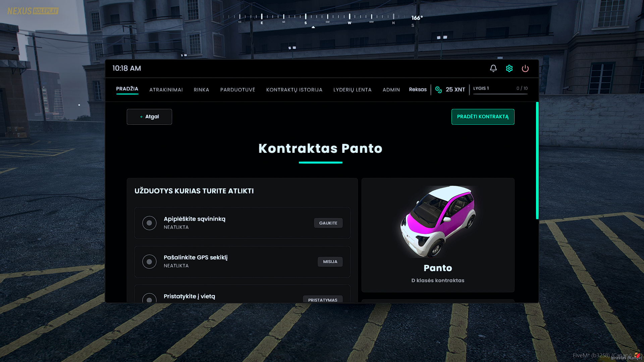Go to the Parduotuvė tab
Viewport: 644px width, 362px height.
point(237,90)
